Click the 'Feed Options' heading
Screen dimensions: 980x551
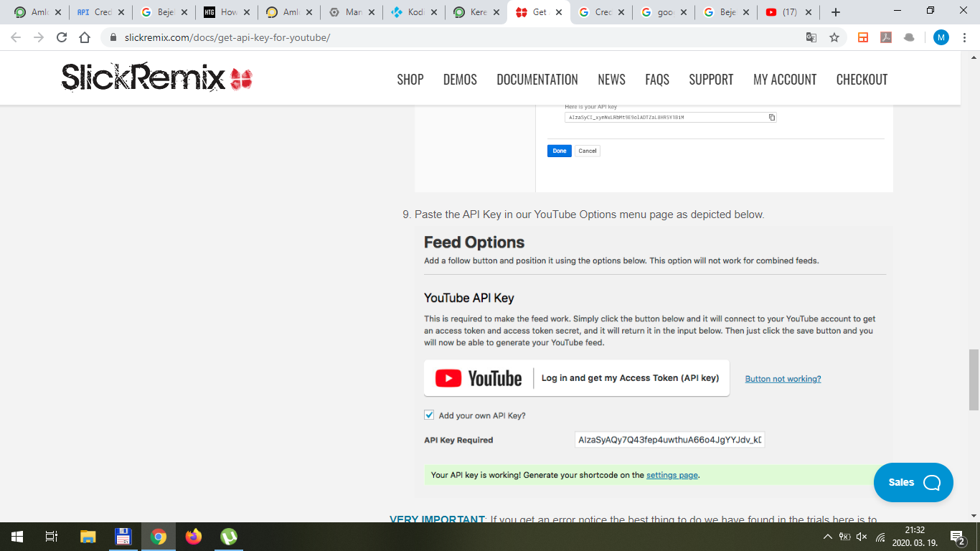tap(474, 242)
